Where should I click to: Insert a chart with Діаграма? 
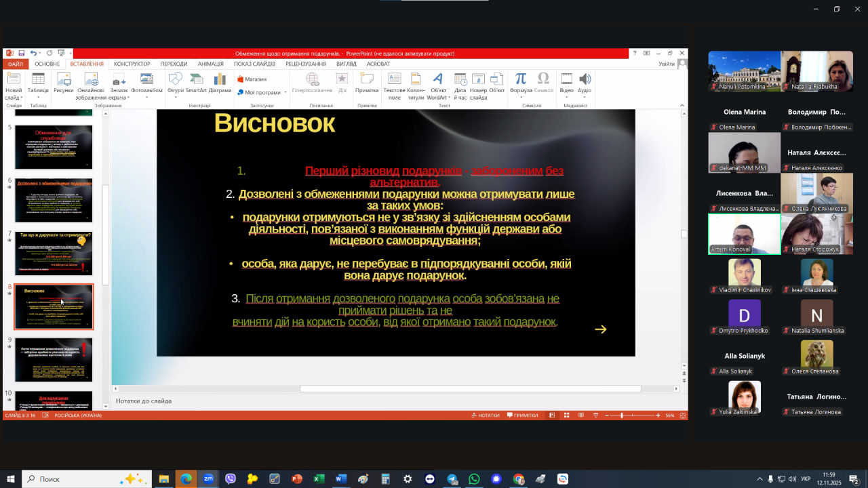click(220, 82)
